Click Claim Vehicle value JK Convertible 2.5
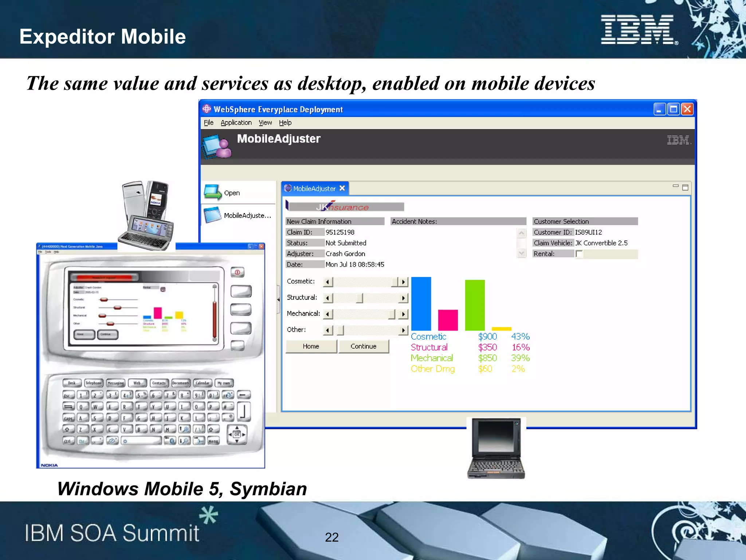This screenshot has width=746, height=560. pos(601,243)
